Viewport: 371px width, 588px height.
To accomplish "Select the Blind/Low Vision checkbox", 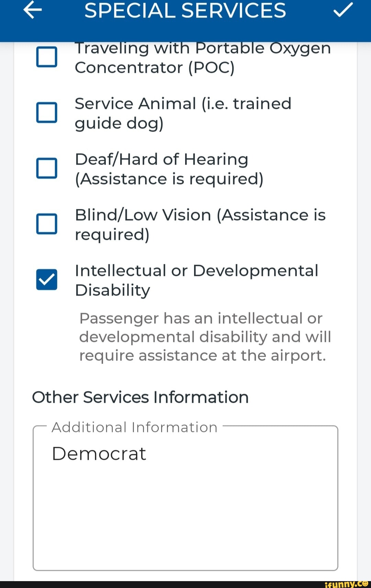I will tap(47, 224).
